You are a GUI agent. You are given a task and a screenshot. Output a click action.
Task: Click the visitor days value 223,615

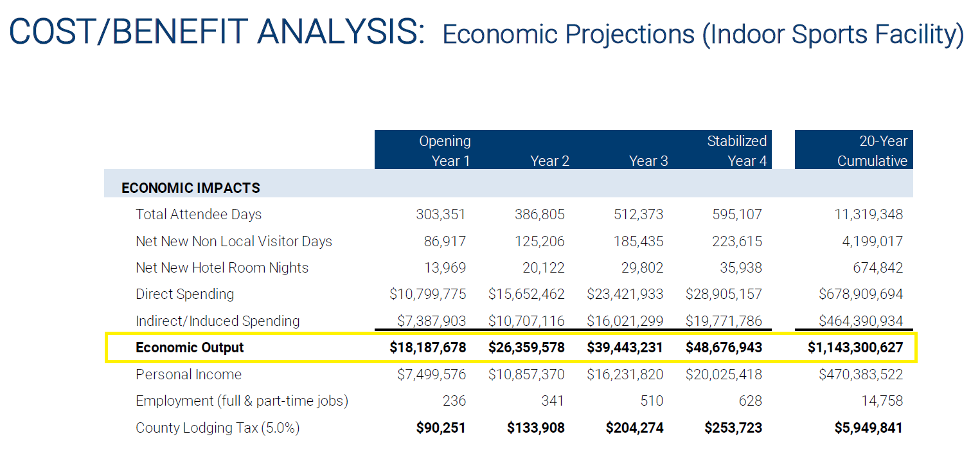click(737, 241)
